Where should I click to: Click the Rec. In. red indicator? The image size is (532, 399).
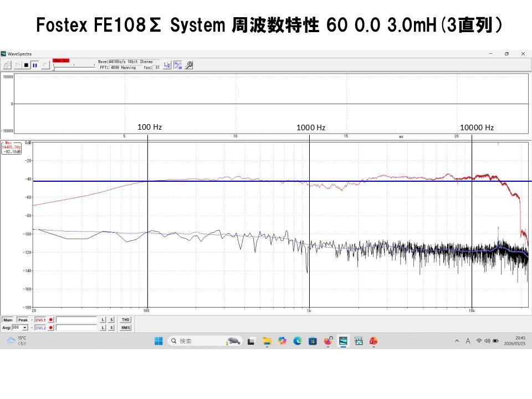[61, 60]
